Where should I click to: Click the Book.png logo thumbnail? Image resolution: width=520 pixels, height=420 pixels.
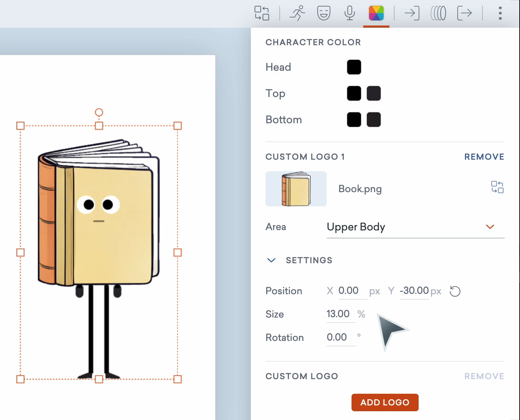296,189
